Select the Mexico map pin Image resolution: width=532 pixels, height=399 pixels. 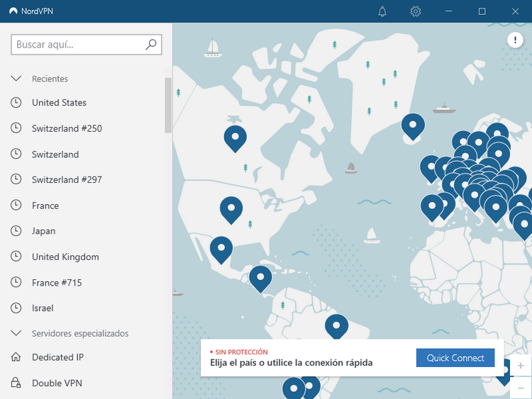[x=221, y=250]
